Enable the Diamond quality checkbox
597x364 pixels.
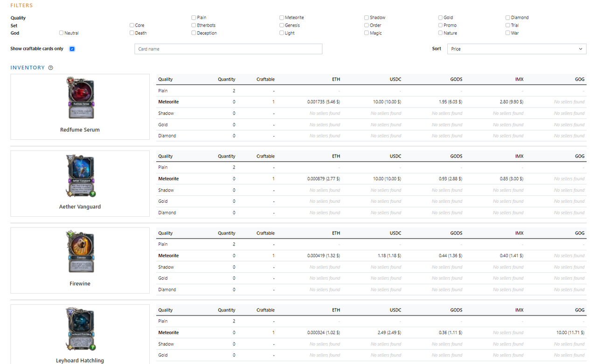(x=507, y=18)
